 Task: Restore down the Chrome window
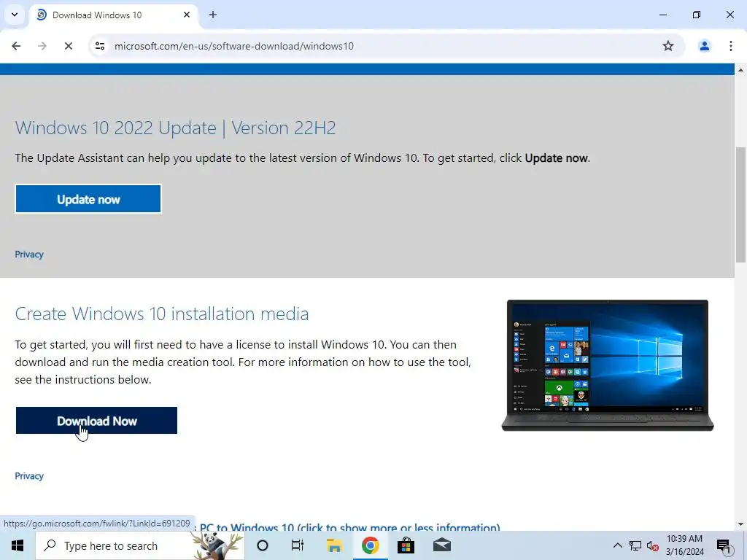click(697, 15)
